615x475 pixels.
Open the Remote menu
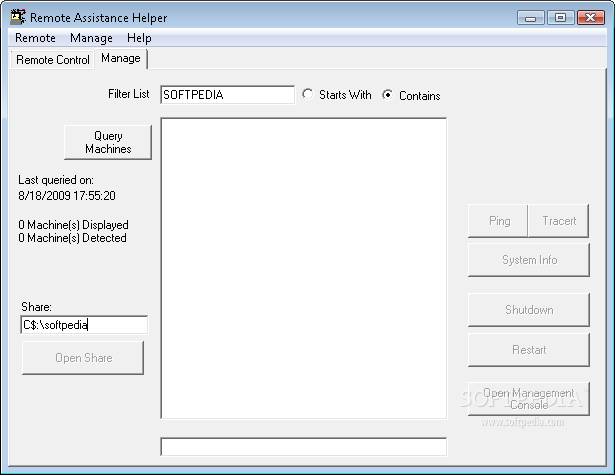(x=35, y=38)
